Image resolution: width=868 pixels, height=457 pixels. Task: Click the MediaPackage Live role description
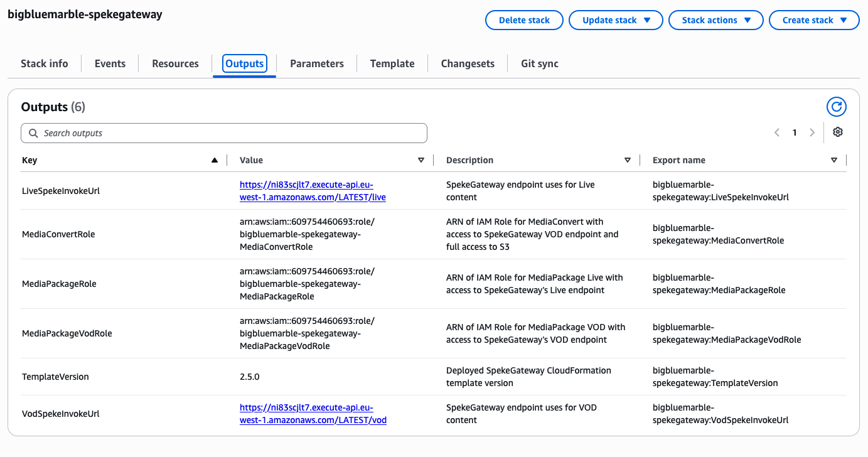(x=535, y=284)
